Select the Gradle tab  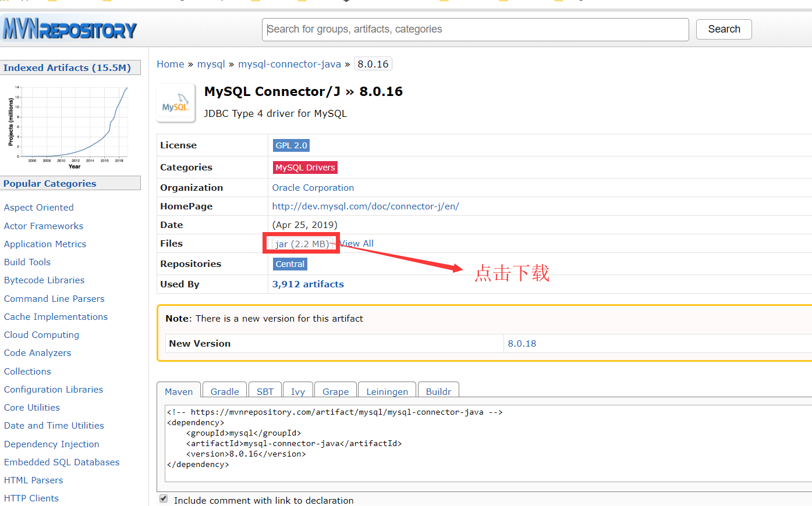click(225, 391)
